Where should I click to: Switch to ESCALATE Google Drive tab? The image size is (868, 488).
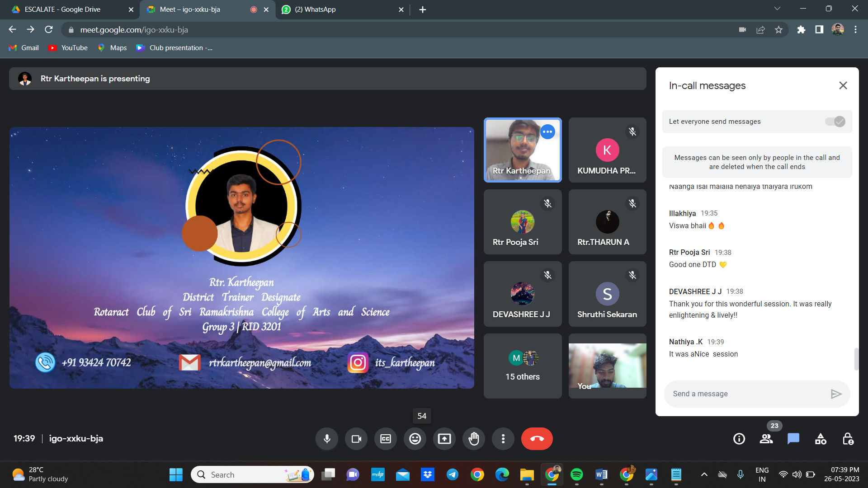click(x=63, y=9)
